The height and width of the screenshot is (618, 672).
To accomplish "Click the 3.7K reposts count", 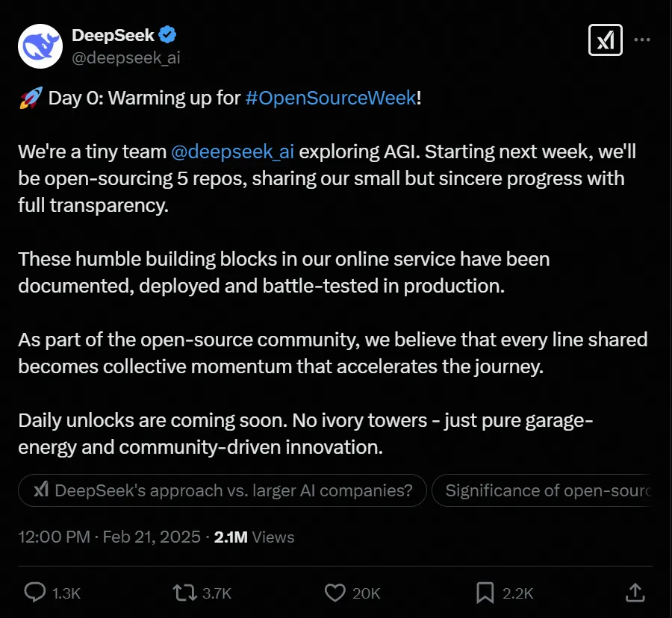I will coord(217,593).
